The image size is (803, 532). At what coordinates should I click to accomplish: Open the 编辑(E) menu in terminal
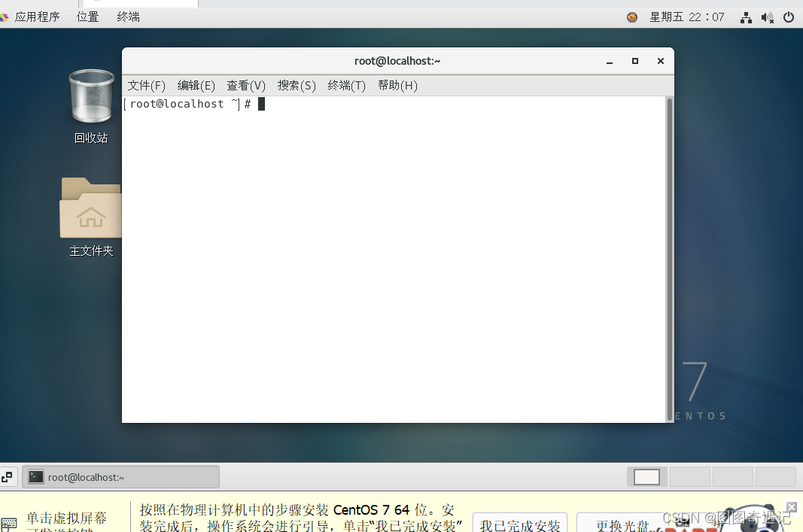196,85
